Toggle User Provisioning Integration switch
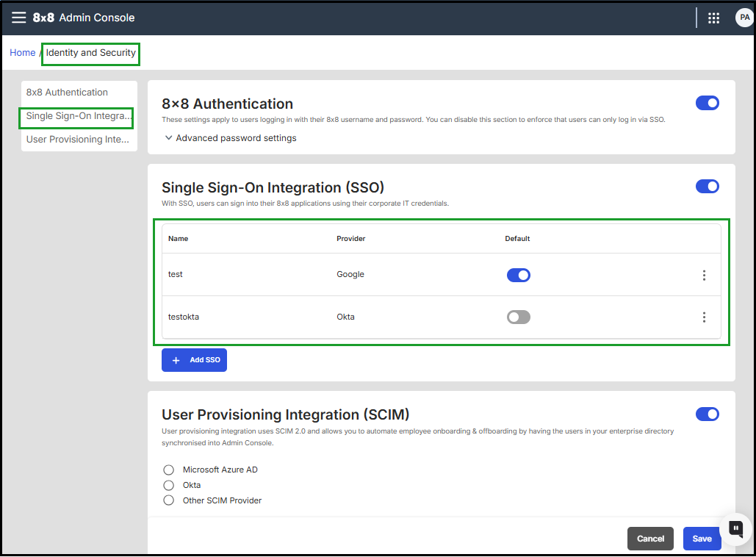This screenshot has width=756, height=557. point(707,414)
